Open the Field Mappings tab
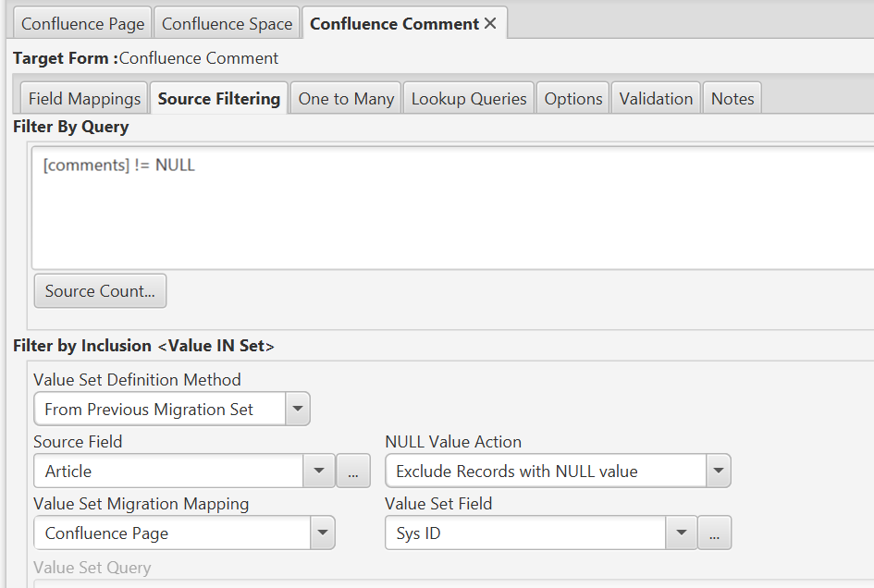Image resolution: width=874 pixels, height=588 pixels. point(84,99)
